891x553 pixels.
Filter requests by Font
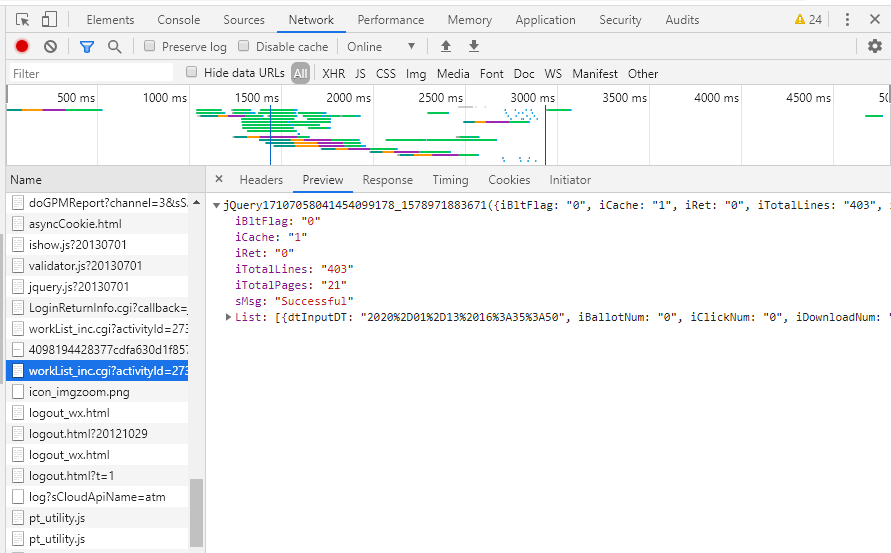(x=492, y=74)
